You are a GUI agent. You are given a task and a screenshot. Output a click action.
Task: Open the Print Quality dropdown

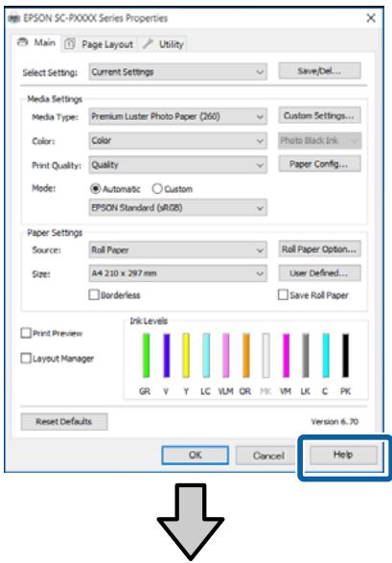[x=178, y=165]
